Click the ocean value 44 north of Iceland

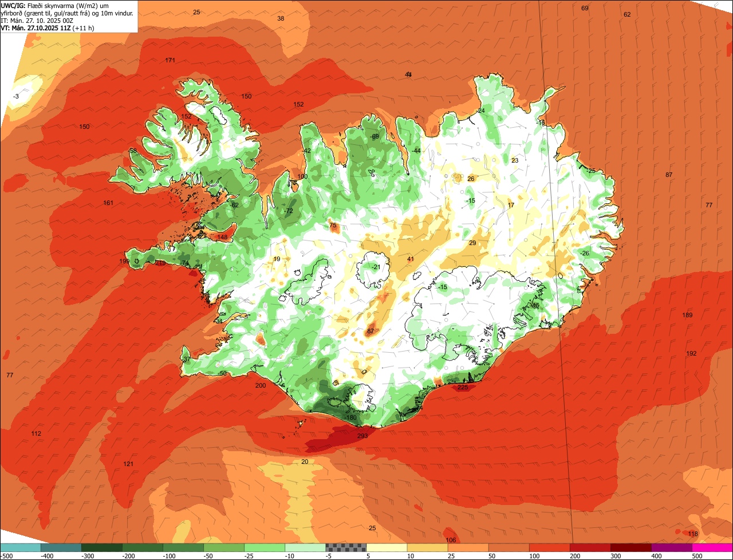click(408, 74)
